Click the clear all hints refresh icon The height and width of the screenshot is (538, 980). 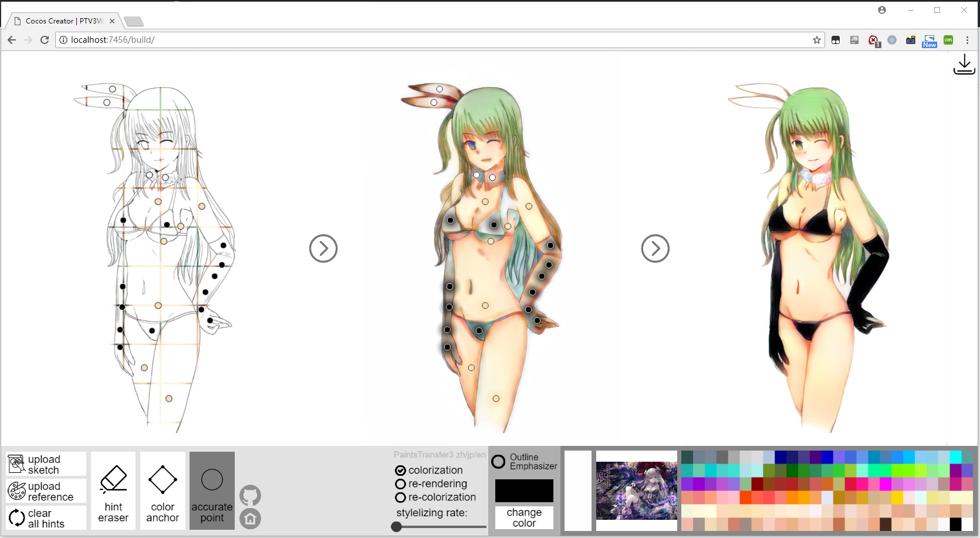(x=16, y=518)
